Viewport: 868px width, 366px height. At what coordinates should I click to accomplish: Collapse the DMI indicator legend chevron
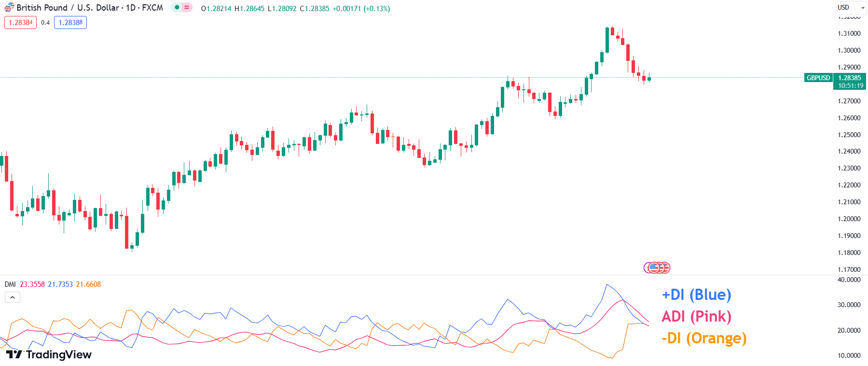coord(13,297)
